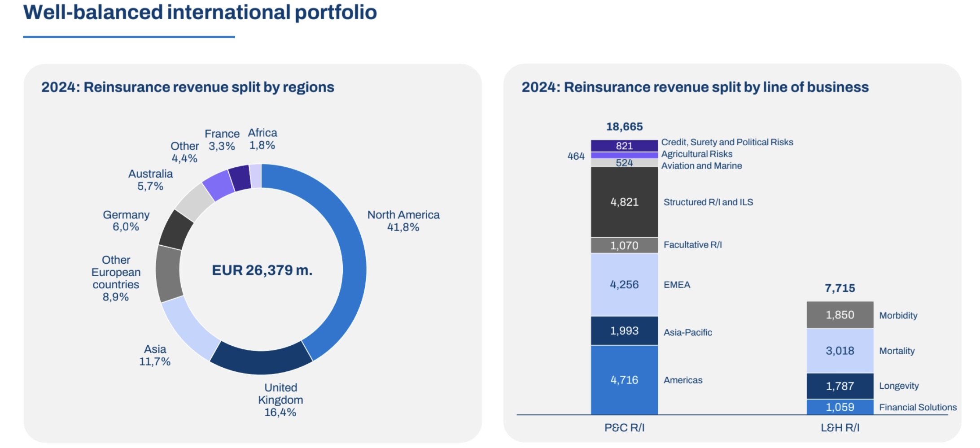The image size is (980, 448).
Task: Click the Australia light-gray donut segment
Action: coord(195,203)
